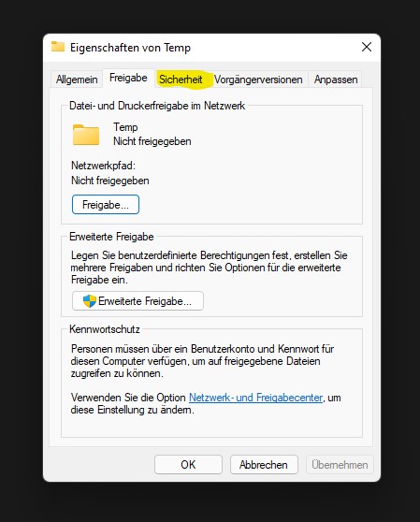Viewport: 420px width, 522px height.
Task: Click the large Temp folder icon
Action: click(x=86, y=135)
